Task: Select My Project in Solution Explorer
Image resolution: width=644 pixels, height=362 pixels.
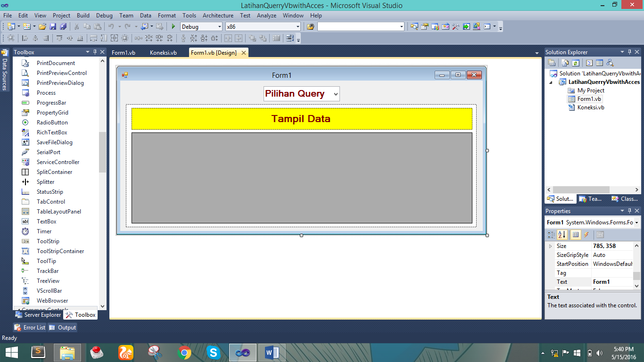Action: point(591,90)
